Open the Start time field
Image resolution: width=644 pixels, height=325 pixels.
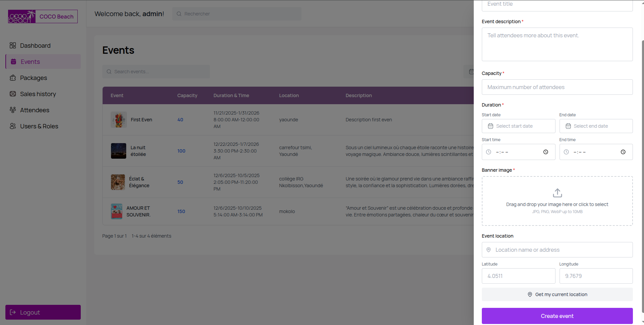pyautogui.click(x=515, y=152)
